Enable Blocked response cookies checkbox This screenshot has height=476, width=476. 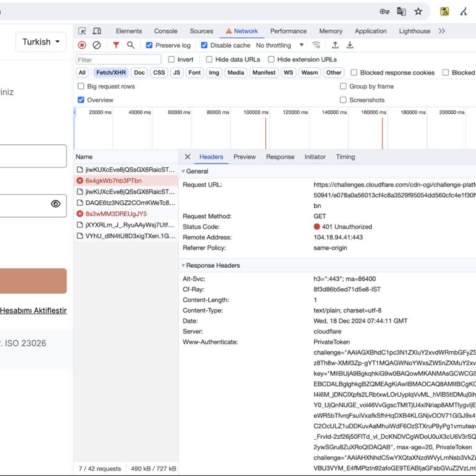pyautogui.click(x=354, y=73)
